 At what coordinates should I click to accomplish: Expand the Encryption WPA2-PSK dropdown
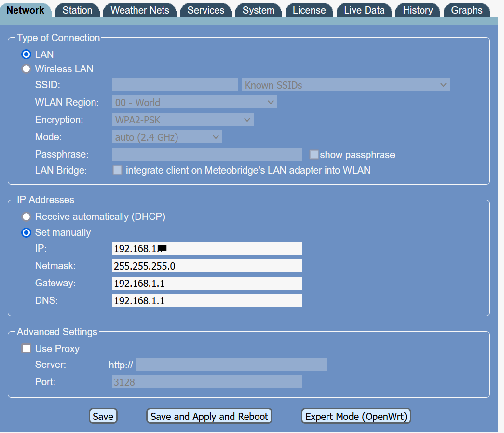[183, 120]
